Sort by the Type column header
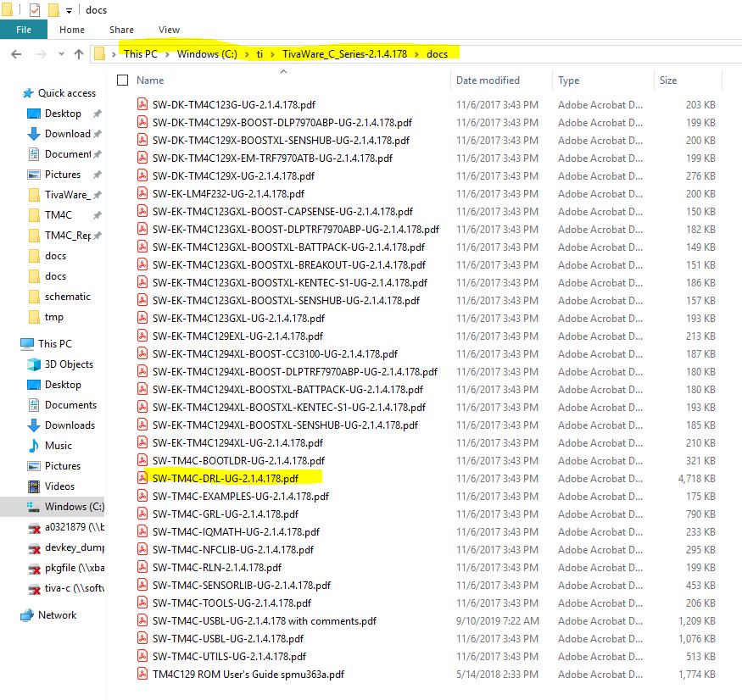The image size is (742, 700). [x=568, y=81]
